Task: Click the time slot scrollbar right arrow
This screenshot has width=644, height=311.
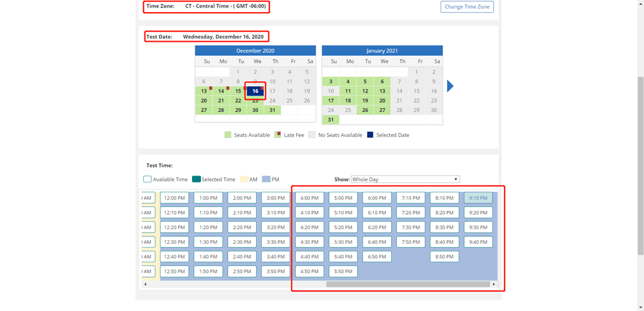Action: click(494, 284)
